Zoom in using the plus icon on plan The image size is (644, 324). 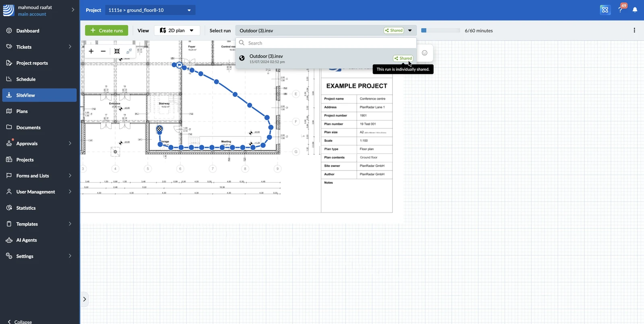[91, 51]
